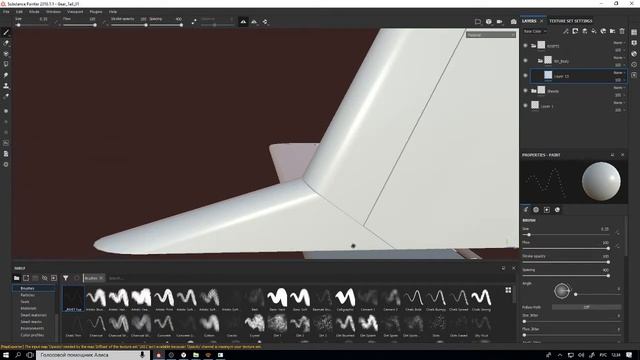Delete layer with the trash icon

pyautogui.click(x=622, y=31)
